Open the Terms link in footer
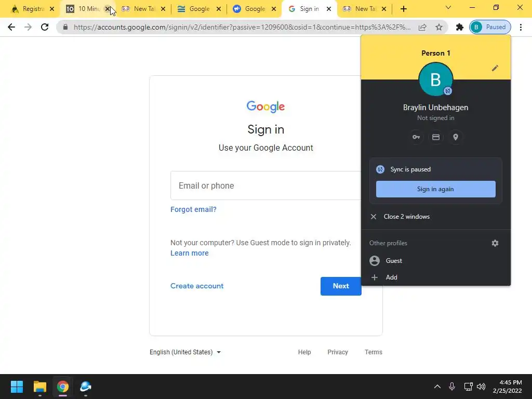 (373, 352)
